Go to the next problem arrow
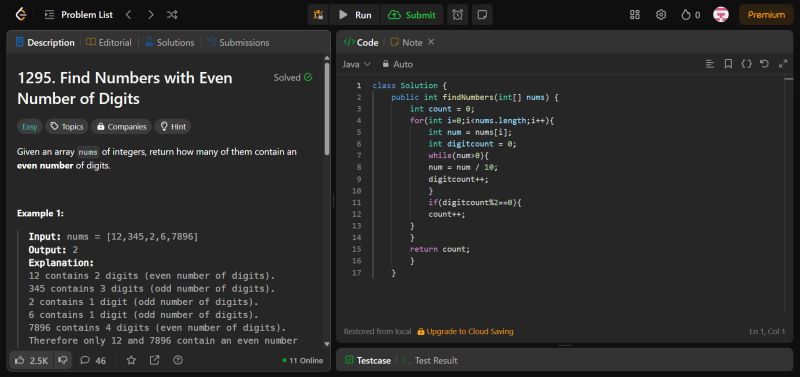 (x=151, y=15)
